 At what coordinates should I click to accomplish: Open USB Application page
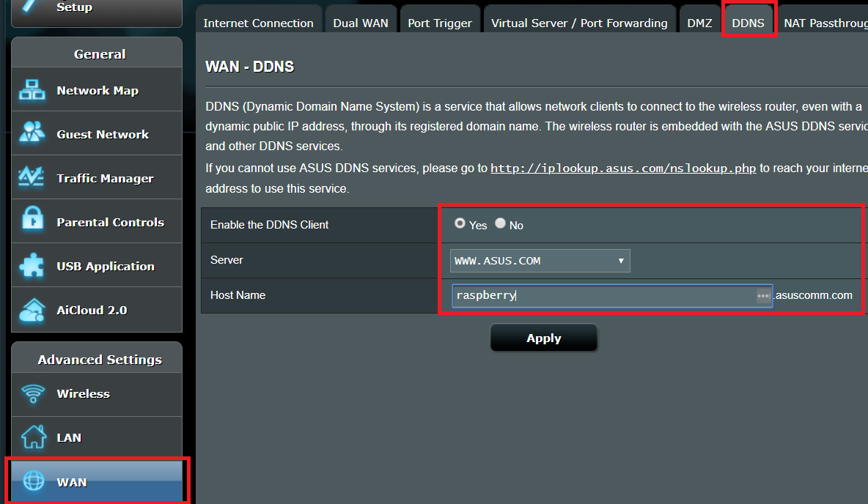coord(97,266)
